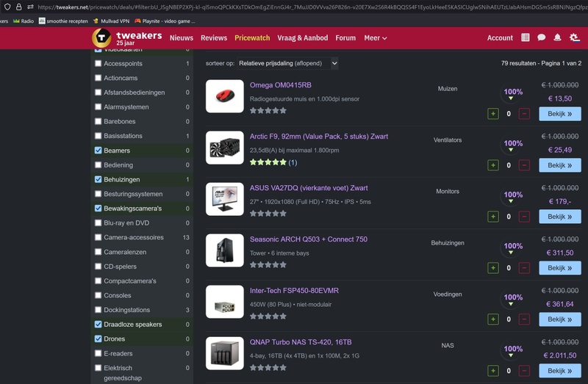Viewport: 588px width, 384px height.
Task: Check the Camera-accessoires filter checkbox
Action: click(98, 237)
